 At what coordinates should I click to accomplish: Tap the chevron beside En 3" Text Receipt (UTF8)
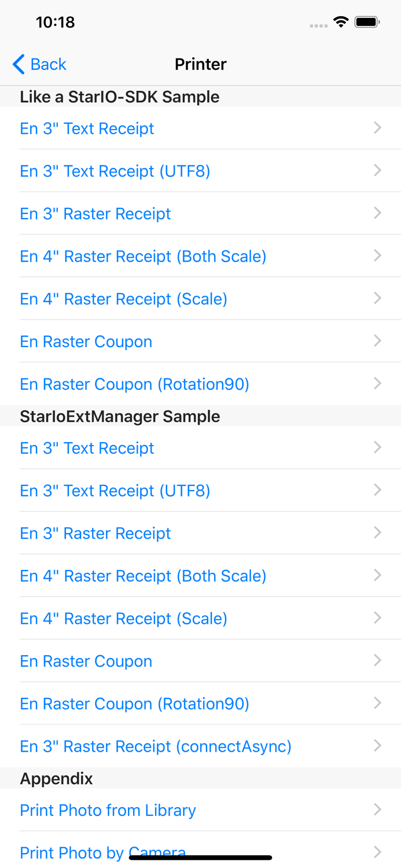[377, 170]
